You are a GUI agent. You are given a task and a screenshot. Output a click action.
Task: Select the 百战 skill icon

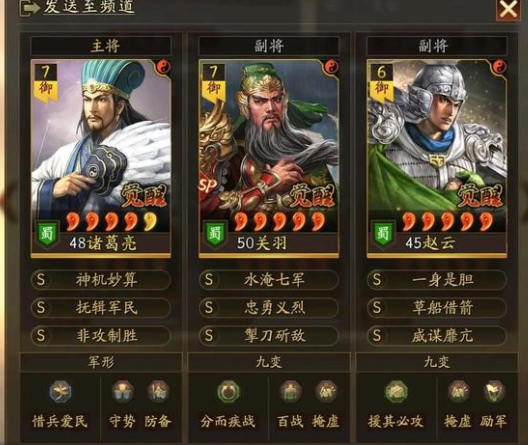point(290,392)
